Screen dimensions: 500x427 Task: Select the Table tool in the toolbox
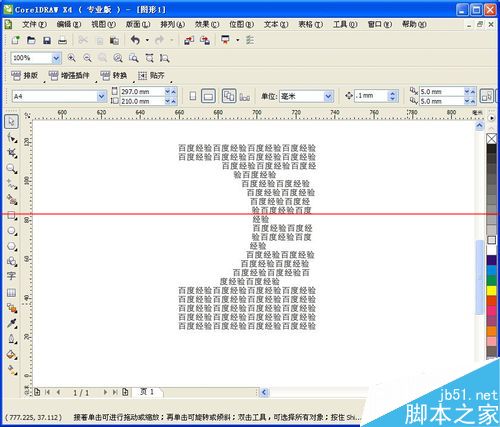(x=11, y=293)
